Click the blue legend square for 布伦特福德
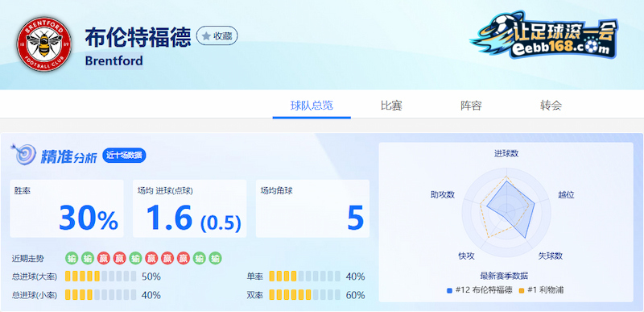Viewport: 644px width, 312px height. [449, 290]
